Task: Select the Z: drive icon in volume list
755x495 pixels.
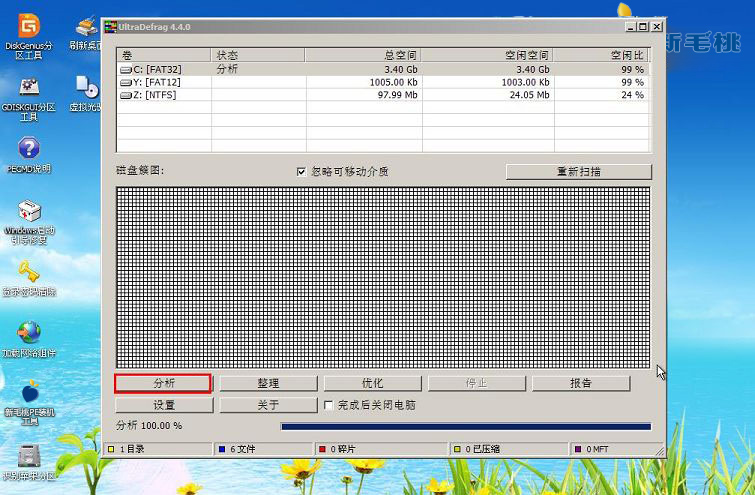Action: pyautogui.click(x=126, y=95)
